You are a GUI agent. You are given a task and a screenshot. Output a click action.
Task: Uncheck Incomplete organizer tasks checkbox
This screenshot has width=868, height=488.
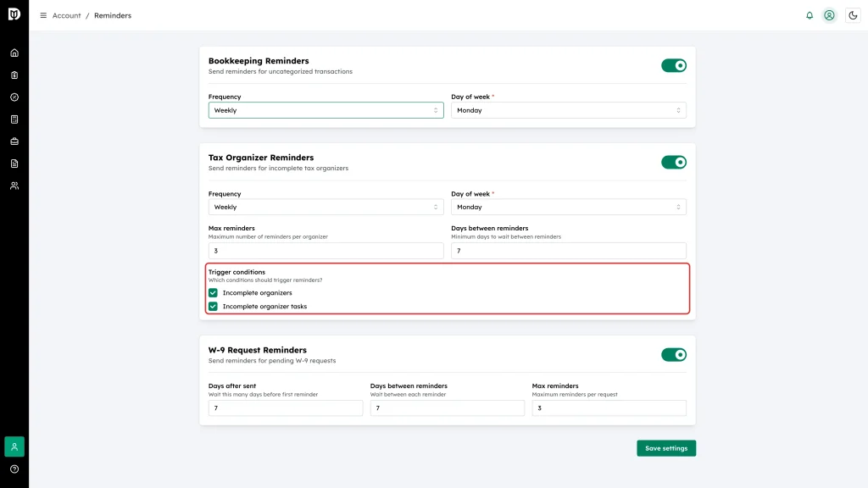(213, 306)
